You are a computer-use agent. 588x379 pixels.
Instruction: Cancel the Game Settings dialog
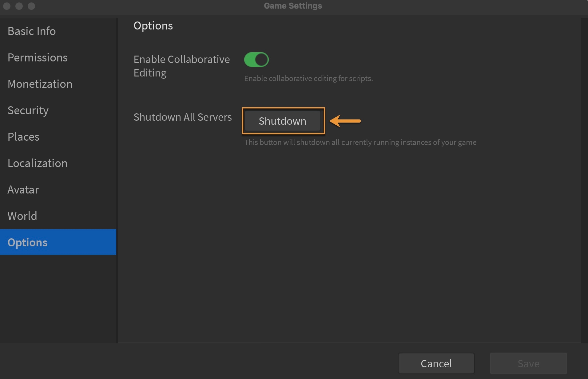(436, 363)
